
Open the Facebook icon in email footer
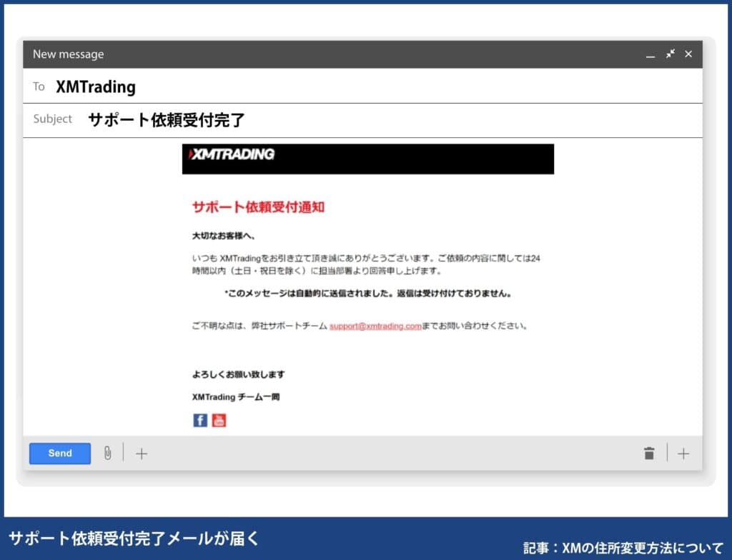click(200, 420)
